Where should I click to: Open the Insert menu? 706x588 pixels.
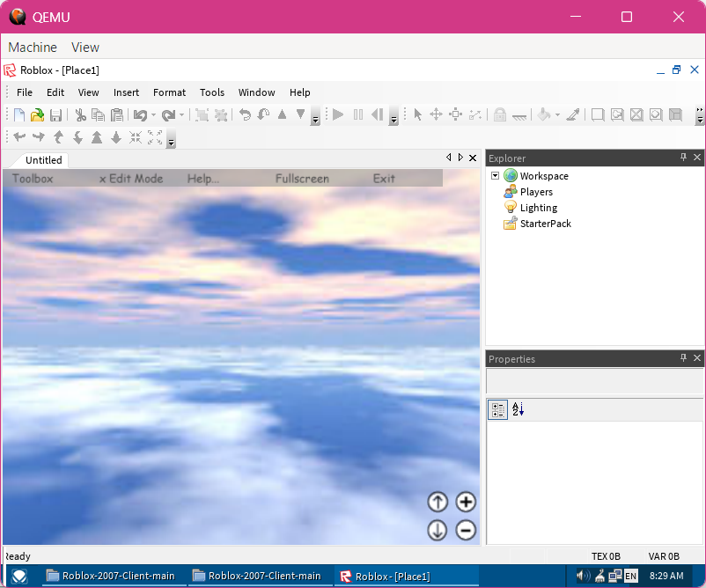[126, 92]
